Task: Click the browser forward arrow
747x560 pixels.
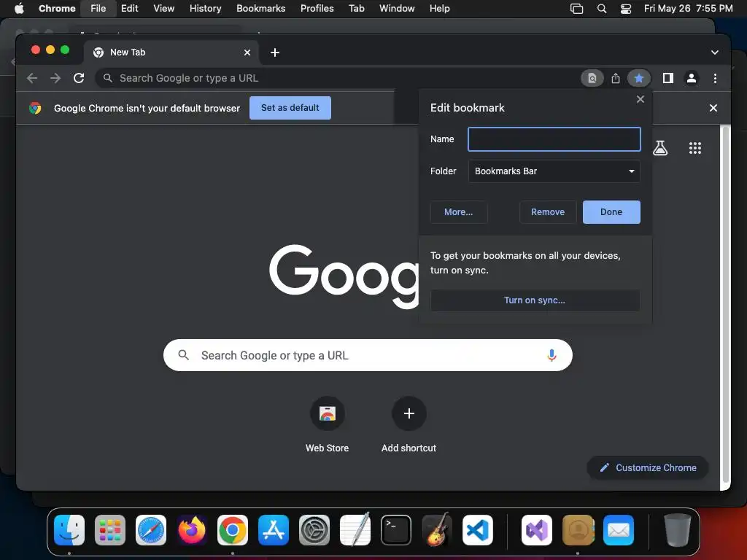Action: click(55, 78)
